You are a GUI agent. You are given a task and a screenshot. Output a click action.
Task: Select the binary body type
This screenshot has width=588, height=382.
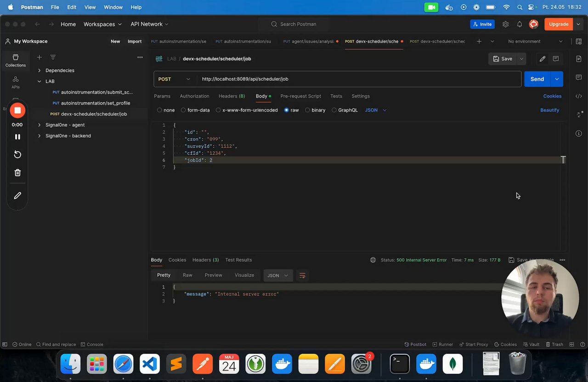coord(307,110)
